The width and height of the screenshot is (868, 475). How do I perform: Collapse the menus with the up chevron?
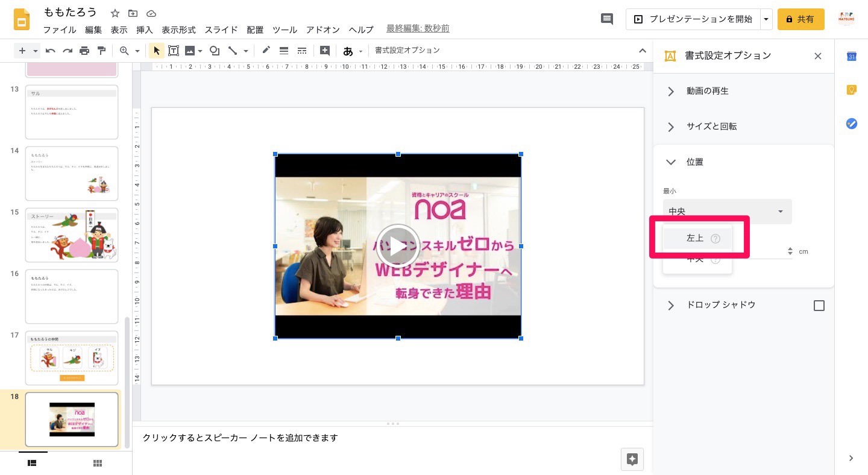pyautogui.click(x=643, y=51)
